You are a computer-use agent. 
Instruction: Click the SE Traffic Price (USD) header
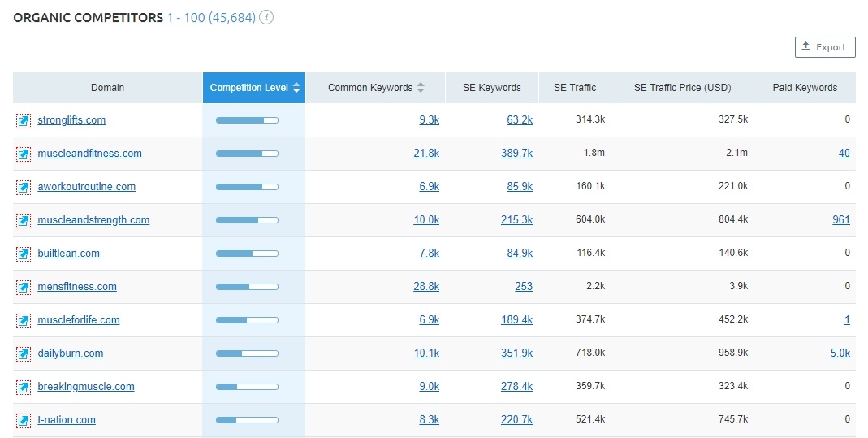tap(683, 88)
